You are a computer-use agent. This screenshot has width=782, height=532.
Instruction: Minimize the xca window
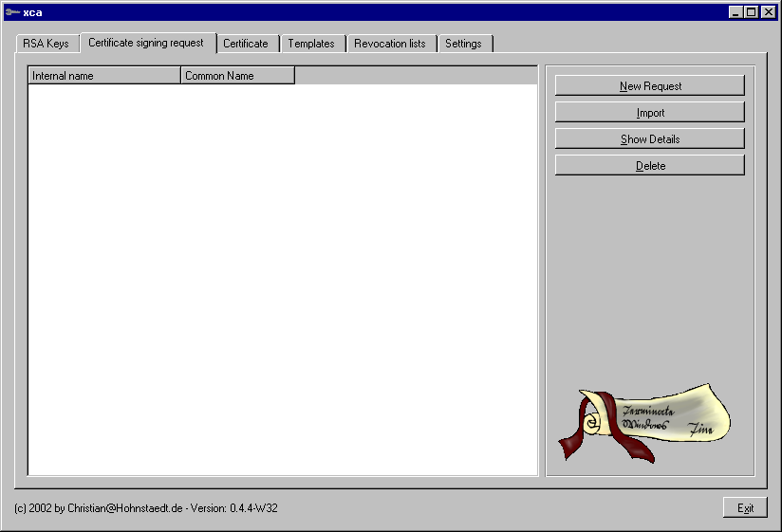point(736,12)
